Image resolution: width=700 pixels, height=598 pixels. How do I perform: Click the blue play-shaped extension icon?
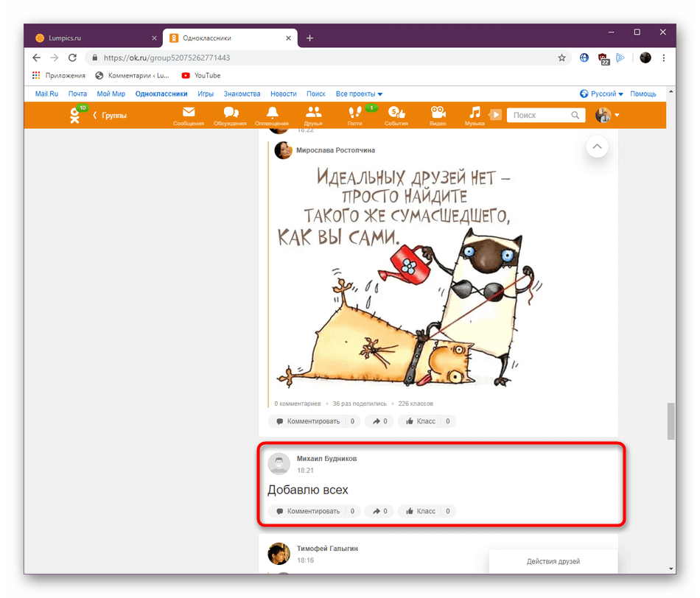click(620, 57)
